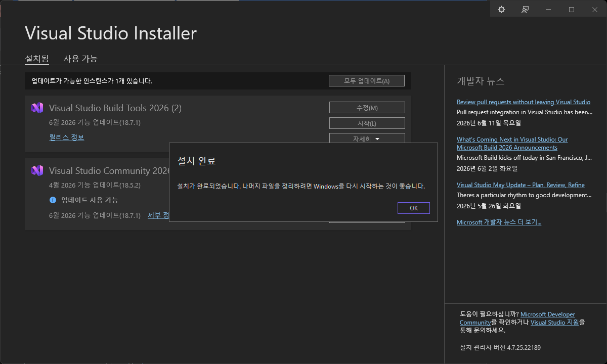Click the text 6월 2026 기능 업데이트(18.7.1) under Build Tools

click(x=95, y=122)
